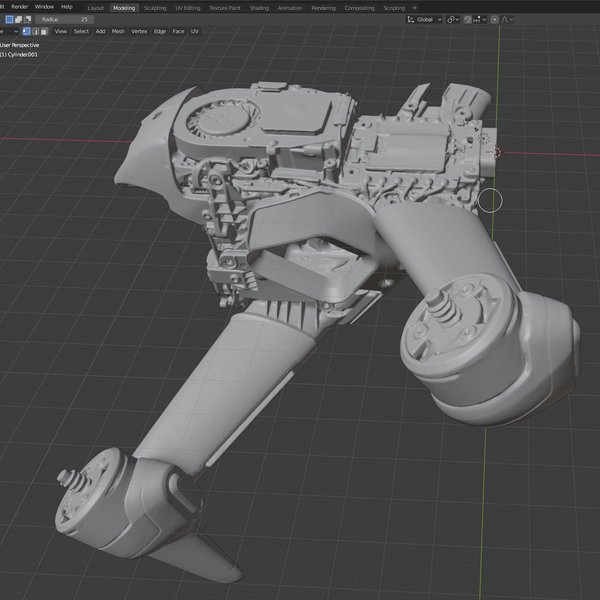Switch to the Modeling workspace tab
This screenshot has width=600, height=600.
124,8
